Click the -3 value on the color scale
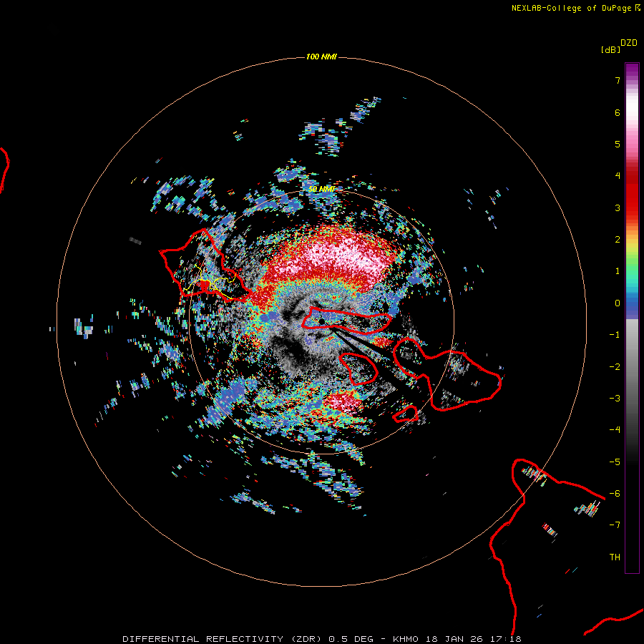Image resolution: width=644 pixels, height=644 pixels. pos(615,399)
